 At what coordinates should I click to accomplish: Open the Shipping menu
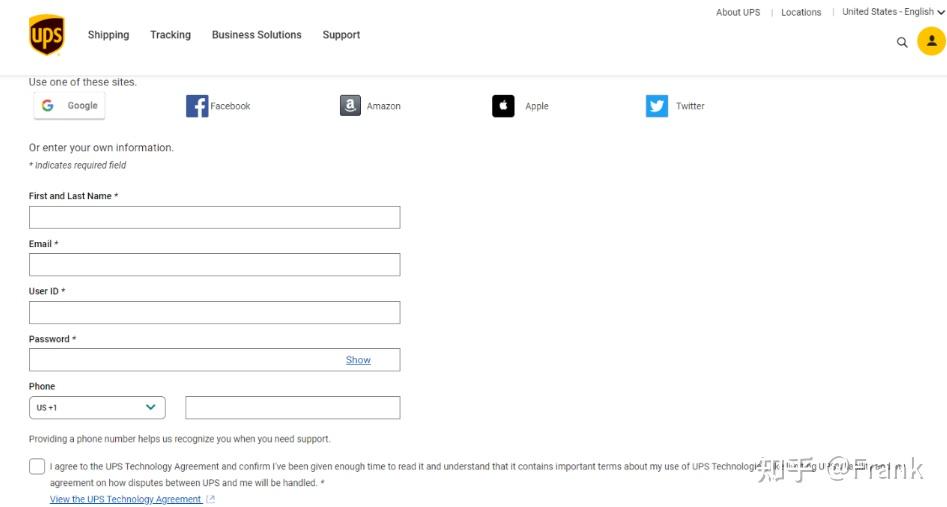click(109, 35)
